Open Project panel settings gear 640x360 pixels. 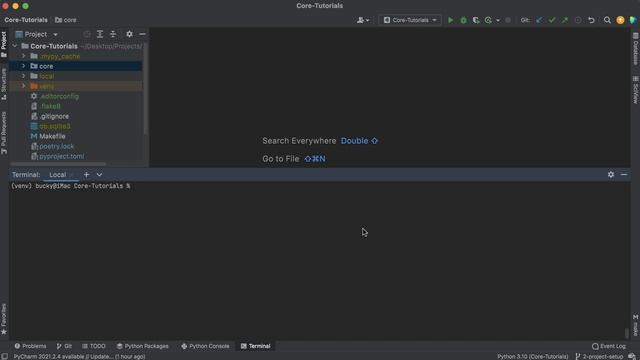click(x=129, y=34)
